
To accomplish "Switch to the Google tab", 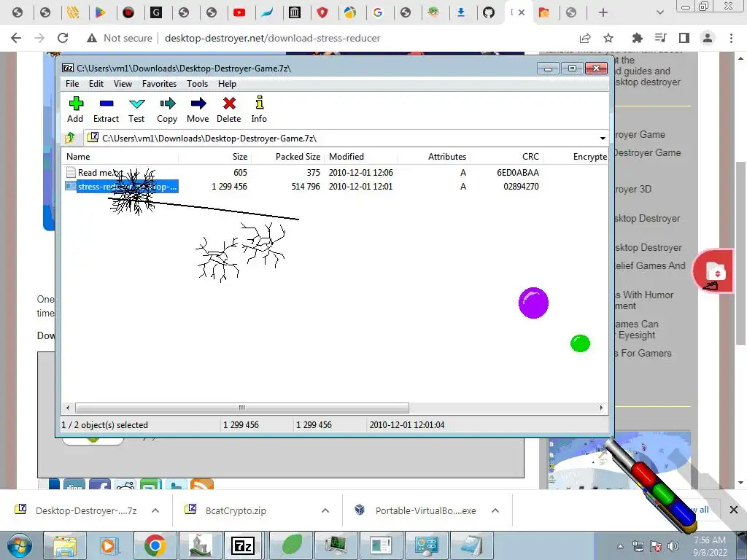I will tap(378, 13).
